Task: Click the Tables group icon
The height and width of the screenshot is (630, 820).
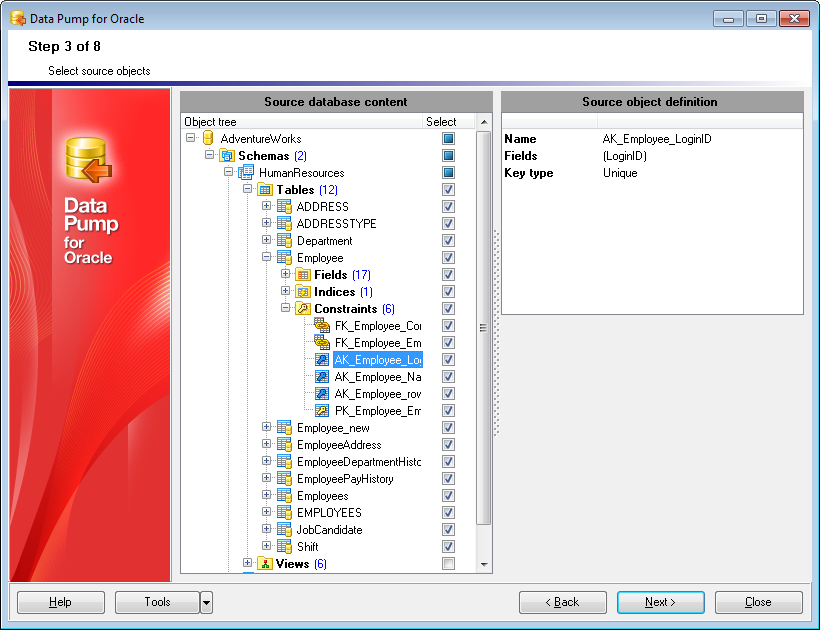Action: tap(265, 190)
